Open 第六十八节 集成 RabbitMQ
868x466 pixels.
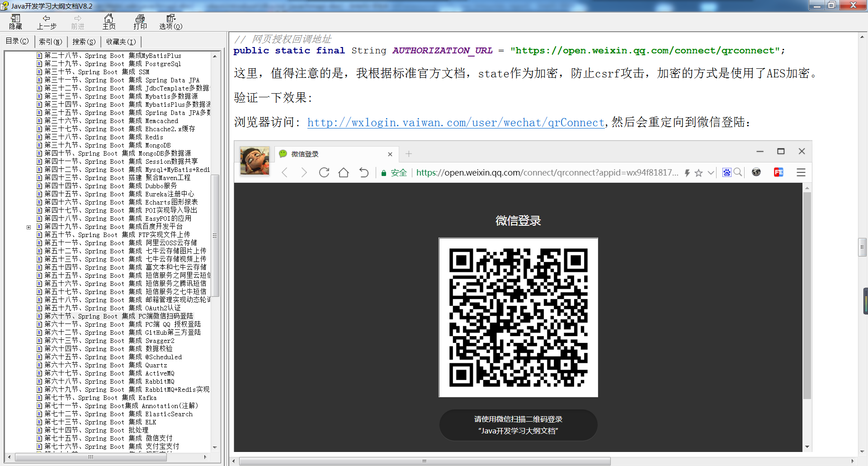(109, 381)
